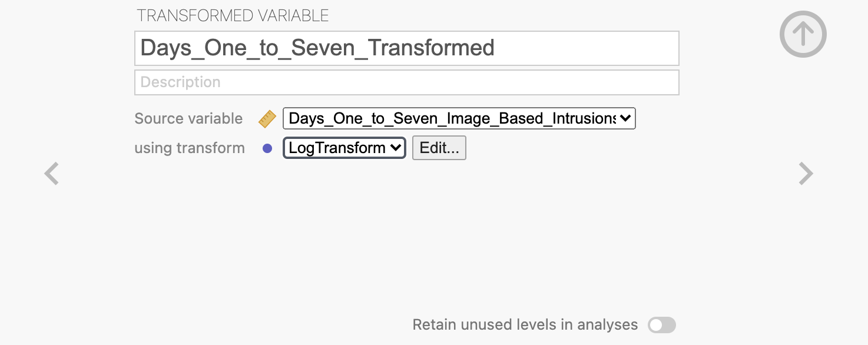This screenshot has width=868, height=345.
Task: Click the ruler icon beside source variable
Action: click(267, 119)
